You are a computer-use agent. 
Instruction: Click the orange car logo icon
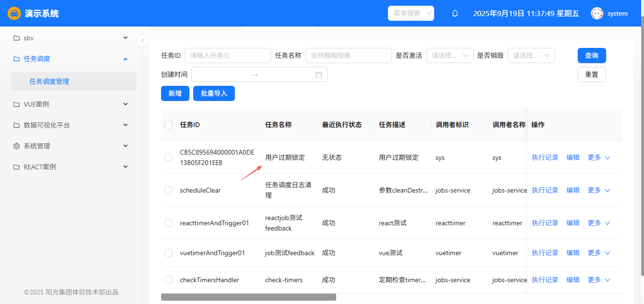pyautogui.click(x=14, y=13)
